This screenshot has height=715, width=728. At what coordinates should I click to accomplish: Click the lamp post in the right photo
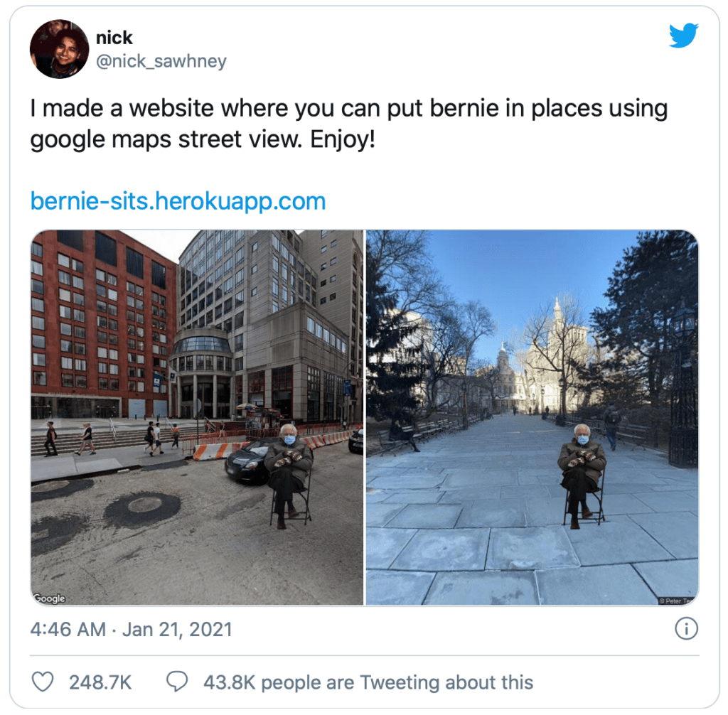point(683,385)
